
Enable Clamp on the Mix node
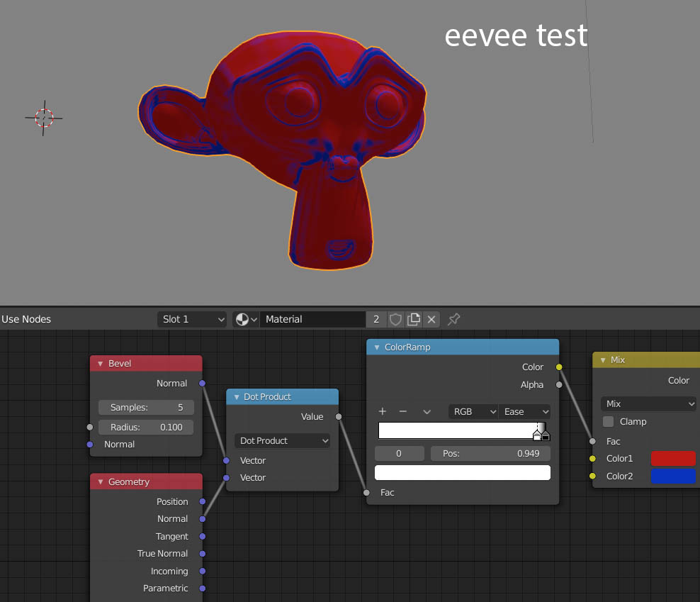[x=607, y=421]
